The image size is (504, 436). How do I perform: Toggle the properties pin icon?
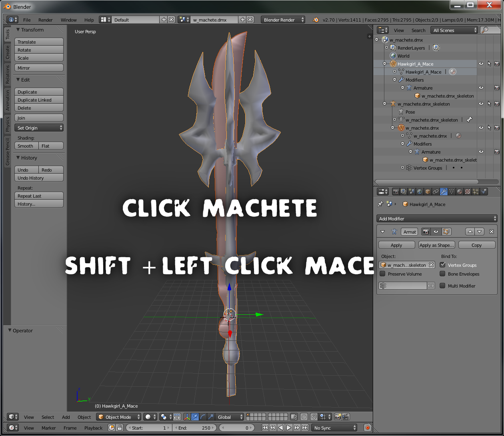tap(380, 204)
